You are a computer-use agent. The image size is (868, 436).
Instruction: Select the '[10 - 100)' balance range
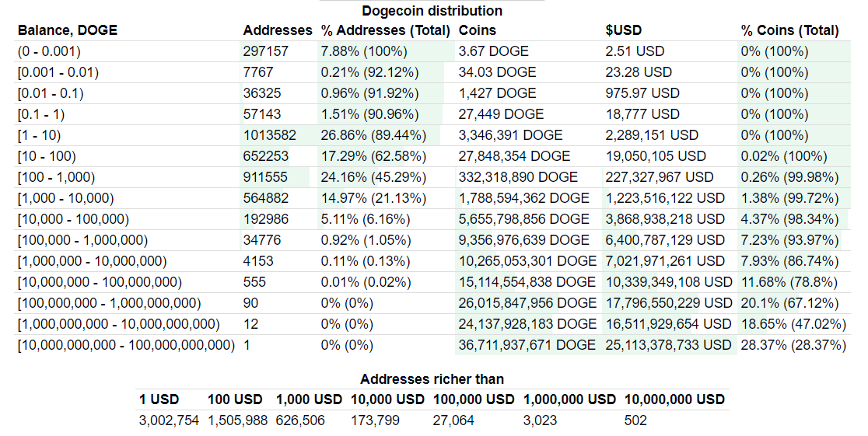coord(47,156)
